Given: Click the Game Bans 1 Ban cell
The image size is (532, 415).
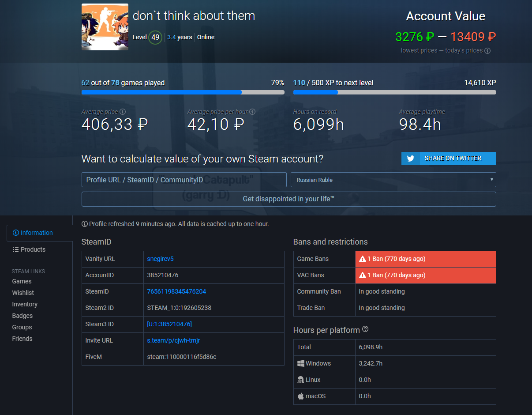Looking at the screenshot, I should (x=426, y=259).
